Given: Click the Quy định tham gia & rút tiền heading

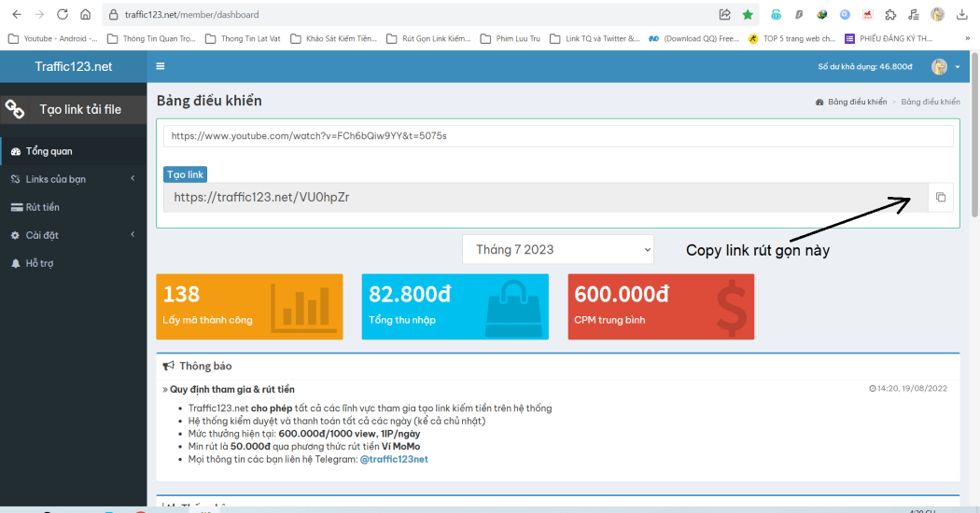Looking at the screenshot, I should point(231,389).
